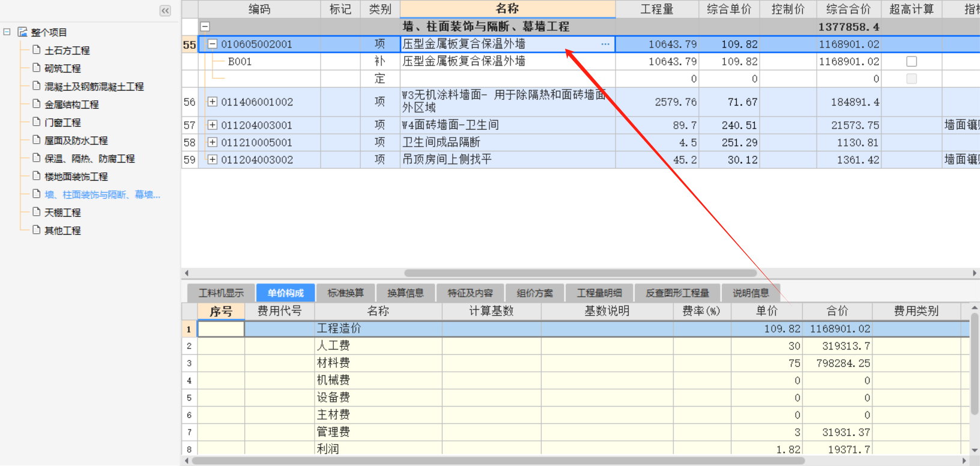Select 混凝土及钢筋混凝土工程 in the tree
The height and width of the screenshot is (466, 980).
tap(94, 86)
